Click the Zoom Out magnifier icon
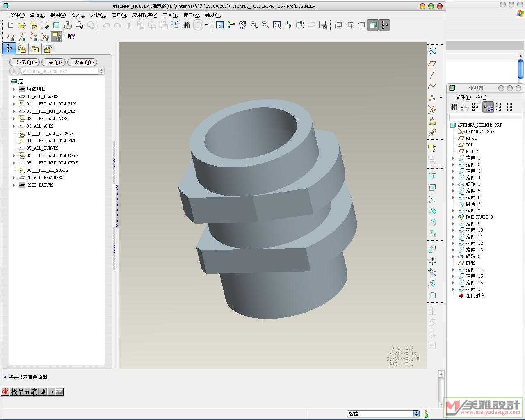Image resolution: width=525 pixels, height=420 pixels. click(266, 25)
